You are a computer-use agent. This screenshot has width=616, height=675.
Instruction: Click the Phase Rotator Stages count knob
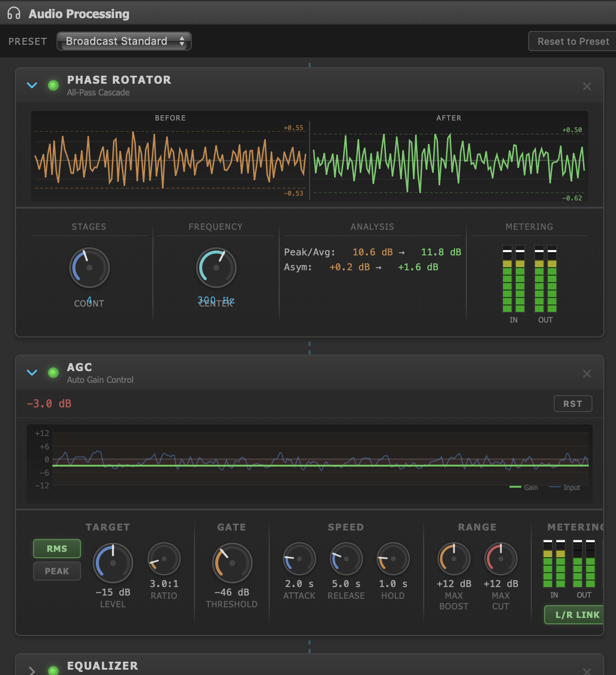pos(90,268)
